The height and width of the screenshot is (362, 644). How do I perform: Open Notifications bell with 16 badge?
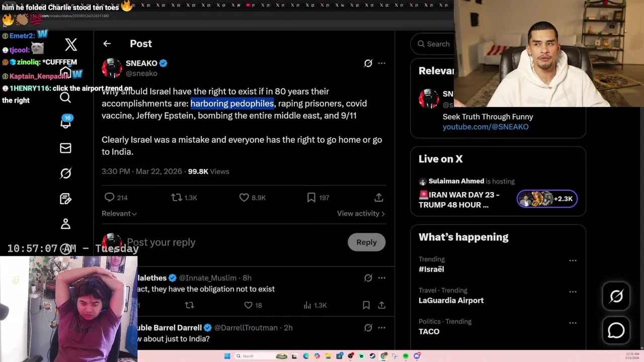tap(66, 122)
